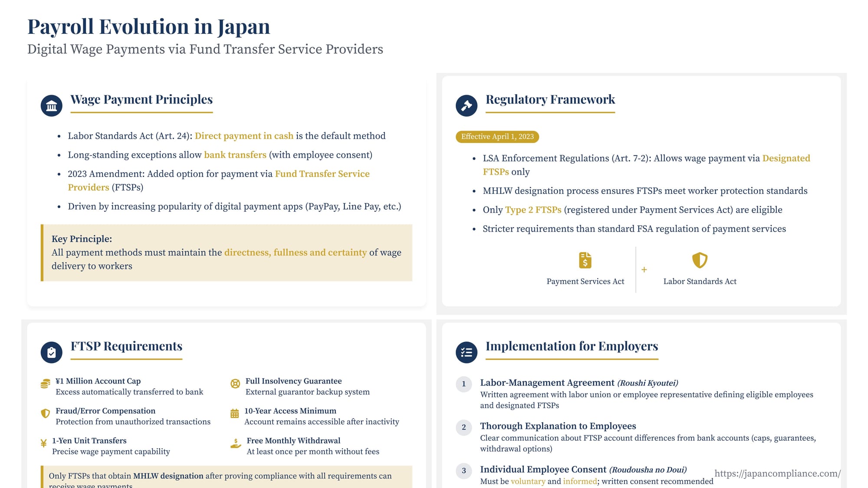
Task: Click the checklist icon beside Implementation for Employers
Action: 467,352
